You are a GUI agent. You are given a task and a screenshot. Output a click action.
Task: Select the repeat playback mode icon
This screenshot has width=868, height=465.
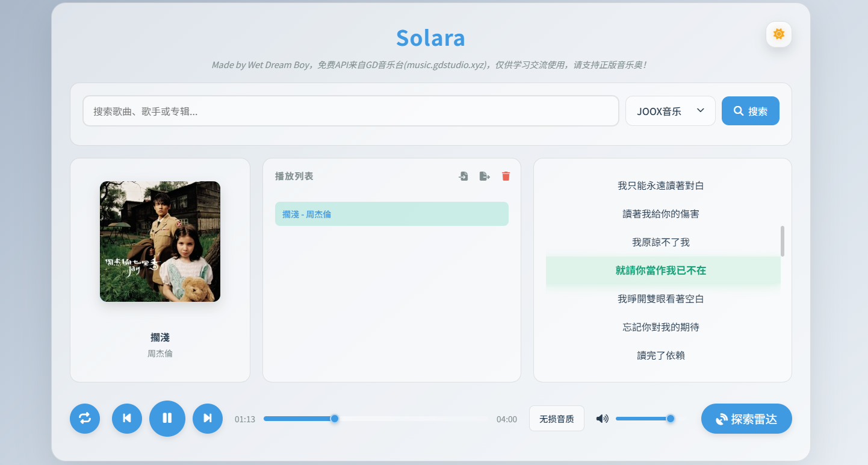point(85,418)
